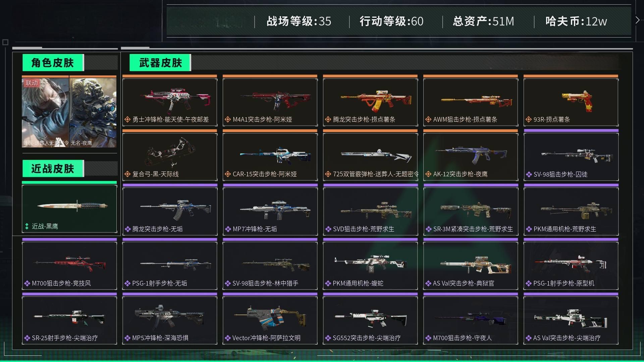The width and height of the screenshot is (644, 362).
Task: Click the MP5冲锋枪-深海恐惧 gun image
Action: pyautogui.click(x=170, y=316)
